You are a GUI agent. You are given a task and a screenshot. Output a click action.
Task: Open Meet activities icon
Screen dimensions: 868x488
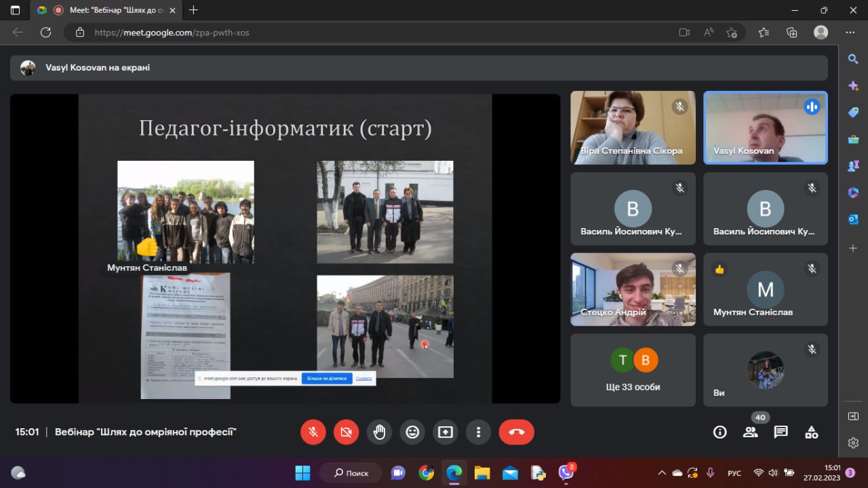click(812, 432)
